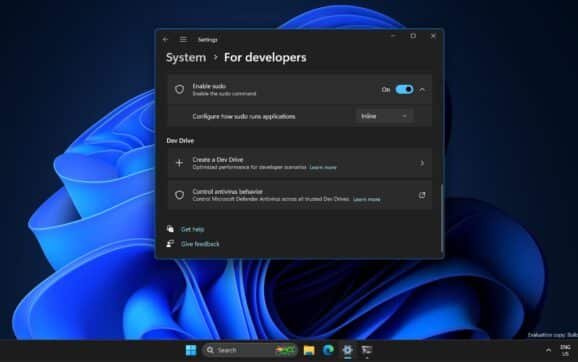Show hidden icons in system tray
The image size is (578, 362).
(x=548, y=350)
